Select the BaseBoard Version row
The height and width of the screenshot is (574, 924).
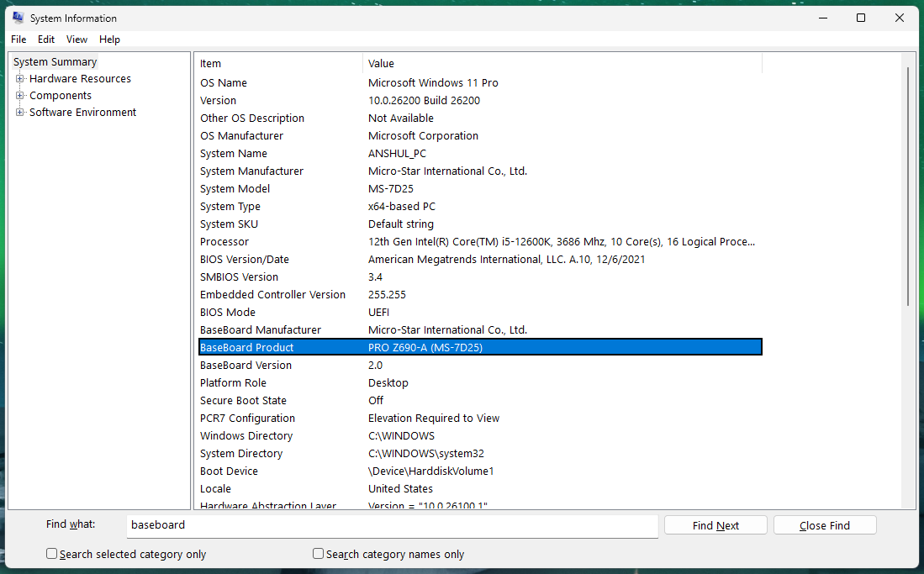[x=480, y=366]
